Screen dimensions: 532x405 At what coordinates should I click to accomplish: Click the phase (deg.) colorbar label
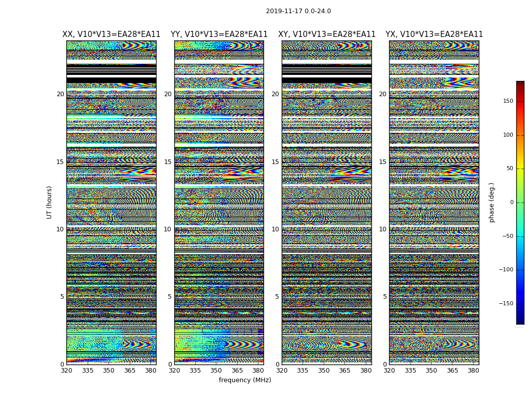(x=491, y=202)
